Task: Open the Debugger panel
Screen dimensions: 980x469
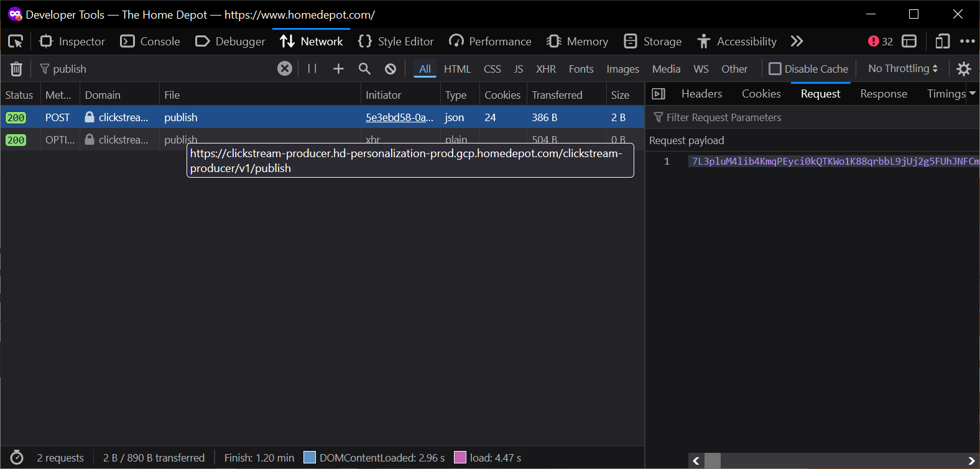Action: tap(230, 42)
